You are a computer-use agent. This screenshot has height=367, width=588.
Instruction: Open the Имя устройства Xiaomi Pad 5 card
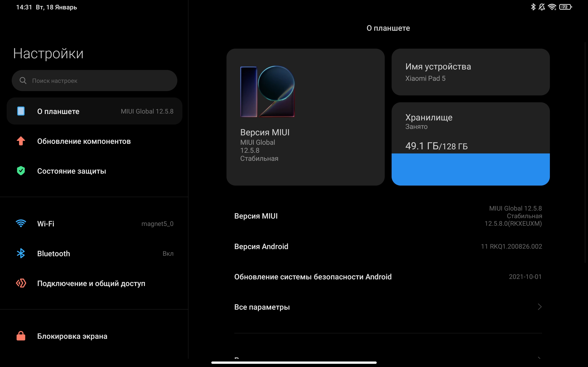pos(470,72)
